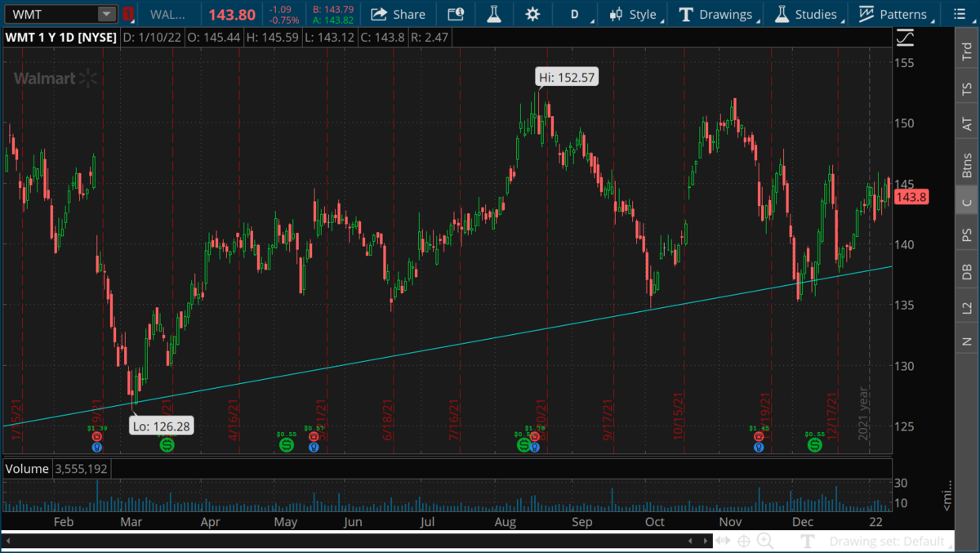Open the Patterns menu
The image size is (980, 553).
[893, 14]
